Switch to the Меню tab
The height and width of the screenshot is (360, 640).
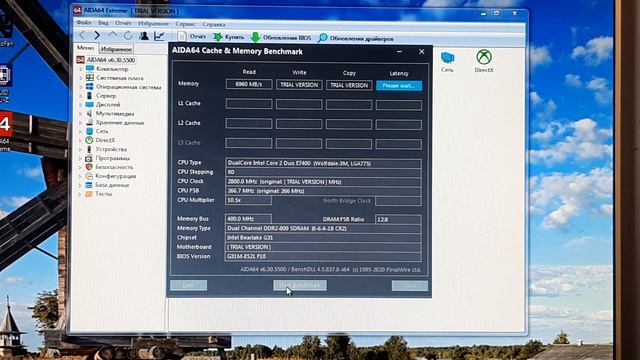pyautogui.click(x=86, y=48)
